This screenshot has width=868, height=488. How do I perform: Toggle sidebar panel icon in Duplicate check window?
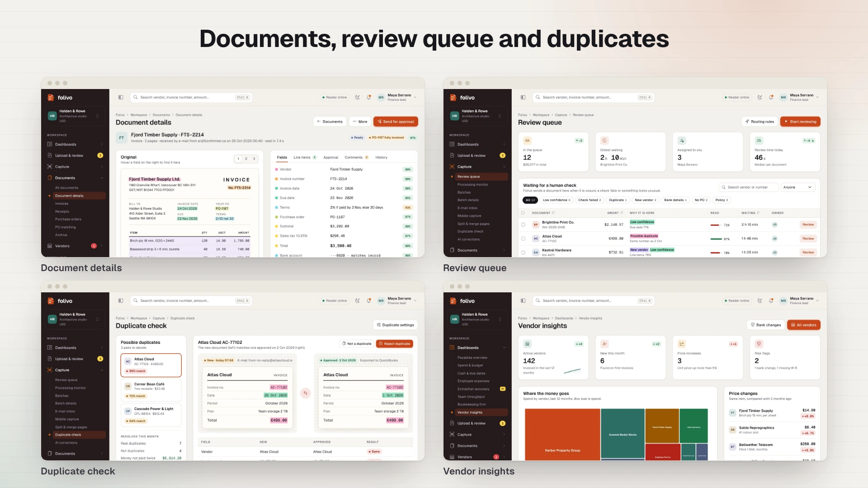(x=121, y=300)
